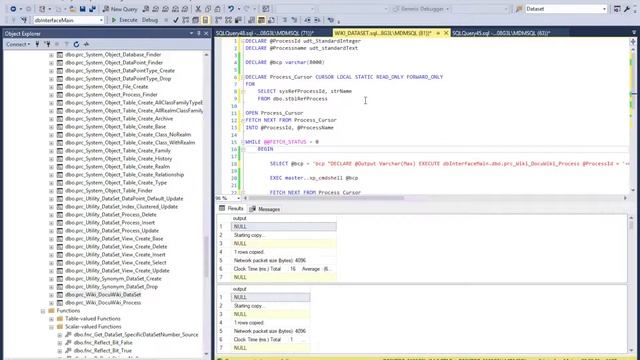
Task: Toggle pin on WIKI_DATASET.sql tab
Action: [438, 33]
